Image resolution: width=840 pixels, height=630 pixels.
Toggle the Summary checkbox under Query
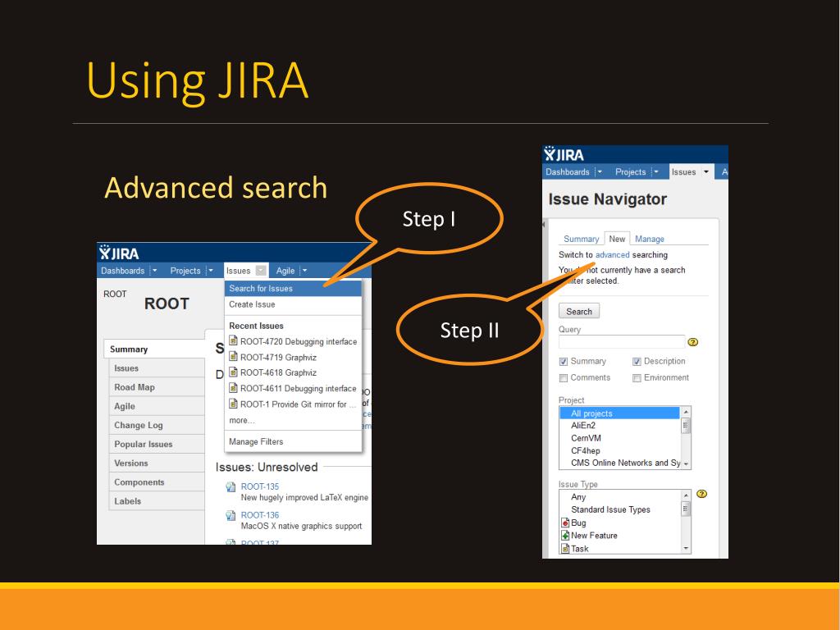(563, 362)
